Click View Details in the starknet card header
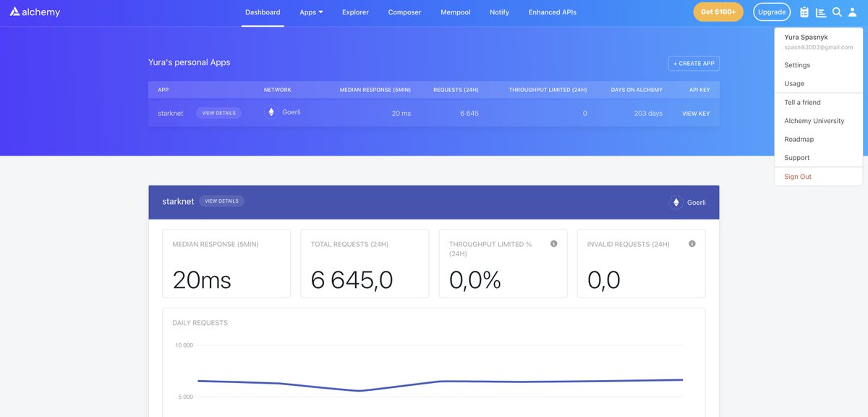 (x=221, y=201)
